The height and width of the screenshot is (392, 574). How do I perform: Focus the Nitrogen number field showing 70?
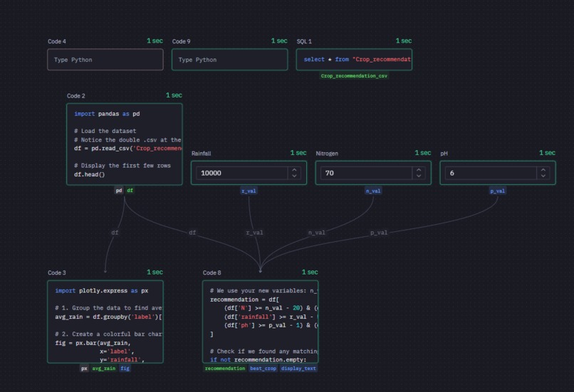(367, 173)
